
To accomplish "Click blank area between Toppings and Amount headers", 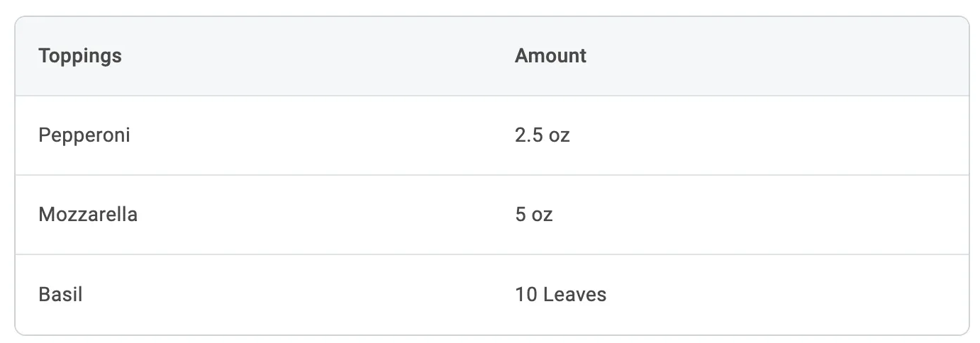I will pos(319,56).
